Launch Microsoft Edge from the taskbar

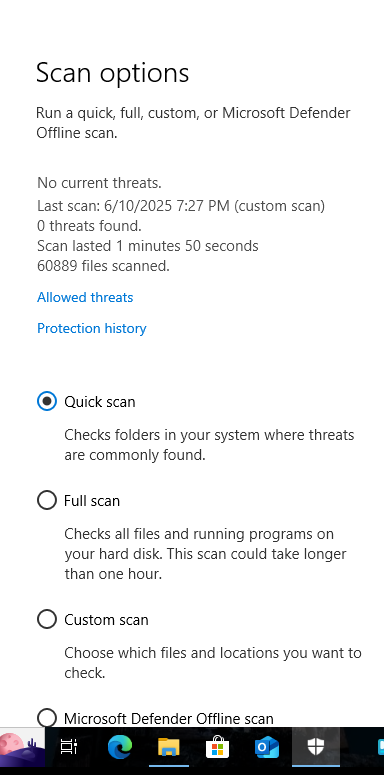pyautogui.click(x=120, y=747)
